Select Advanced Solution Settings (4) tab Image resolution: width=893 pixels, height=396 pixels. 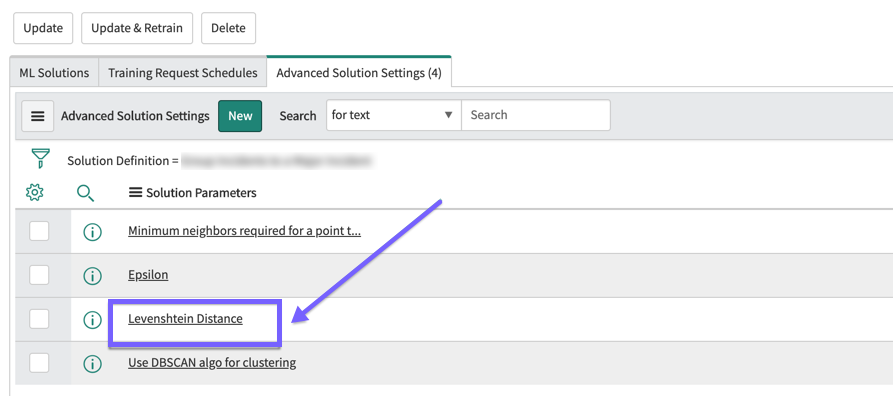359,73
